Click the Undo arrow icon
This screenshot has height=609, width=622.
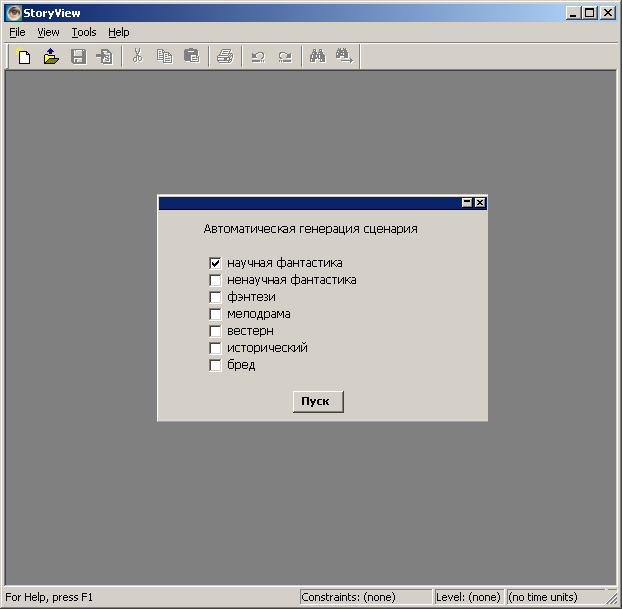[258, 57]
